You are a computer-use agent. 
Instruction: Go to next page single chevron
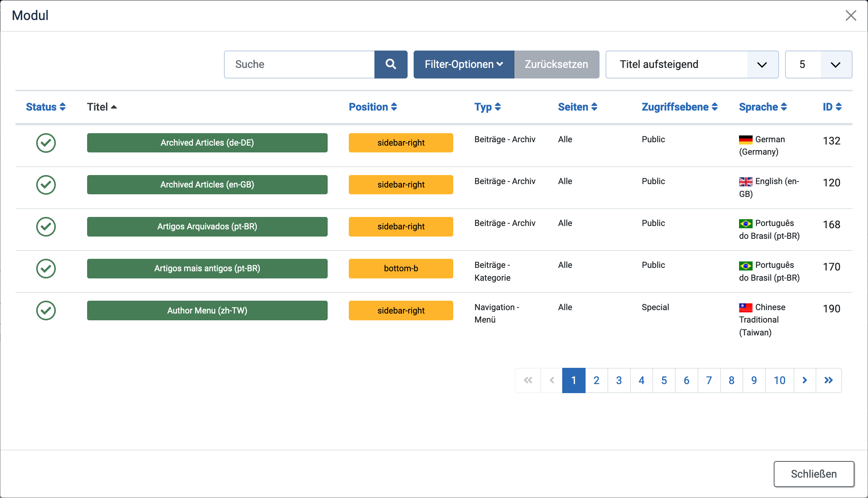[x=805, y=380]
